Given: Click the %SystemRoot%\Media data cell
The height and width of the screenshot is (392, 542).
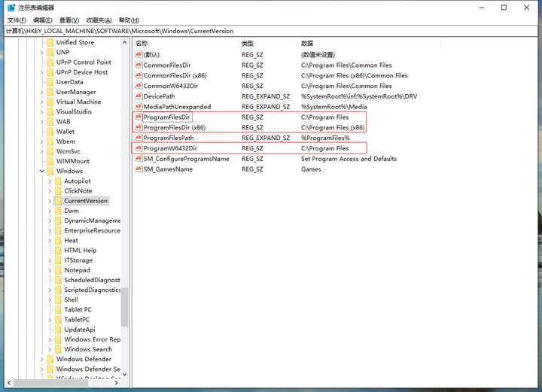Looking at the screenshot, I should (x=334, y=107).
